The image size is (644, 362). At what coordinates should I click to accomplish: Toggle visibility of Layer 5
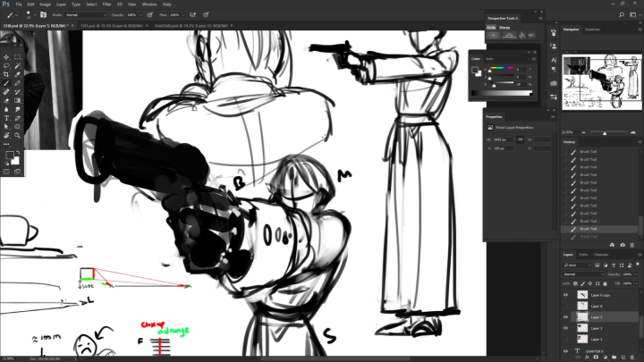click(x=566, y=316)
